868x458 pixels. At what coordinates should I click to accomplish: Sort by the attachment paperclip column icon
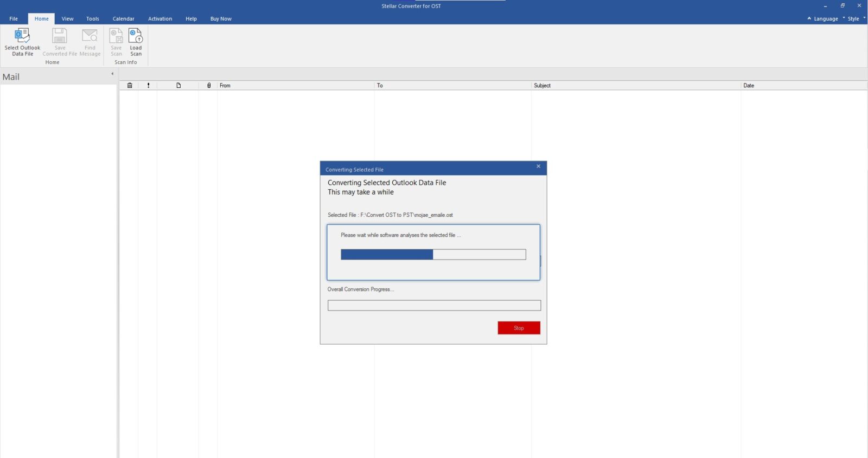point(209,86)
